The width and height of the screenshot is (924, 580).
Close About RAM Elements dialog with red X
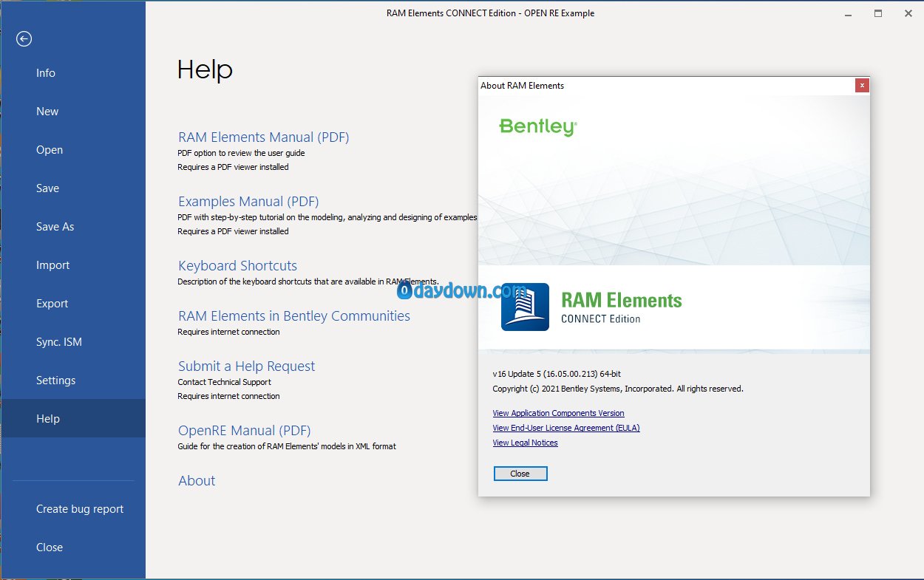tap(862, 85)
